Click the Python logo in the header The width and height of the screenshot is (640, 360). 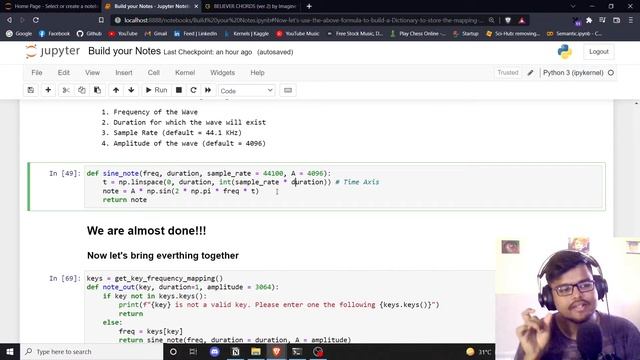pyautogui.click(x=564, y=52)
